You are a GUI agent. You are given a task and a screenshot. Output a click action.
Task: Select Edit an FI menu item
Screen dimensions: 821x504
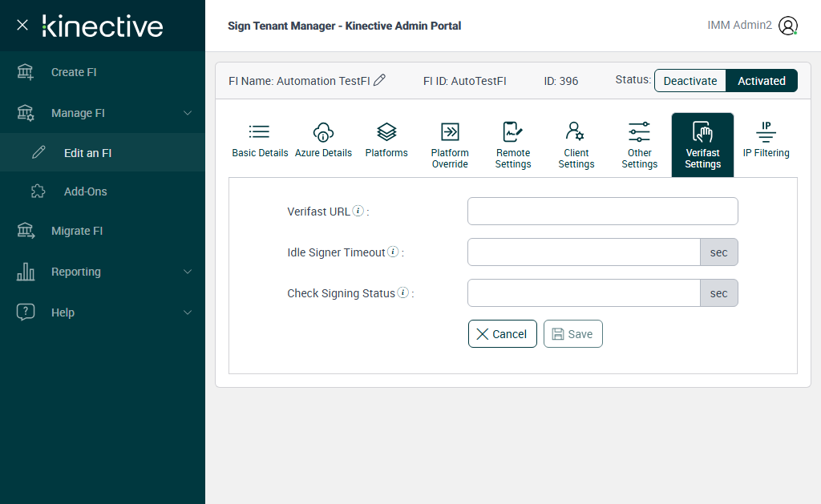click(103, 153)
